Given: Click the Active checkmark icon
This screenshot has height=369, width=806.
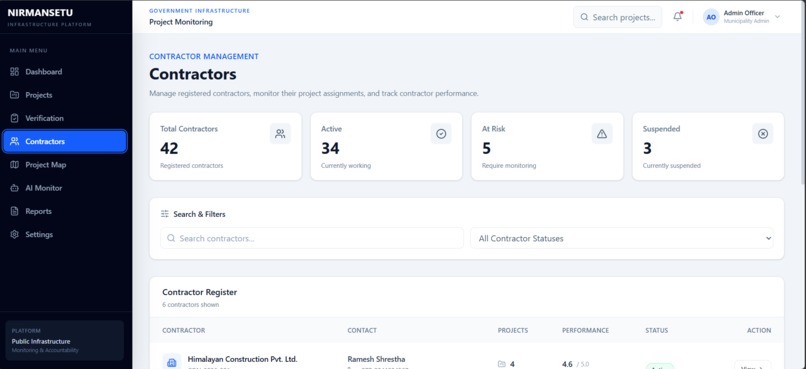Looking at the screenshot, I should click(x=441, y=134).
